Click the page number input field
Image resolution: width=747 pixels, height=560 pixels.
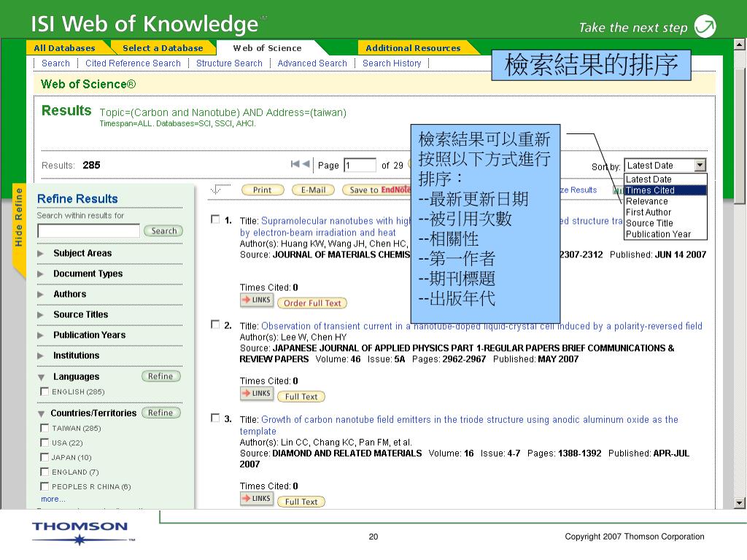[x=360, y=166]
